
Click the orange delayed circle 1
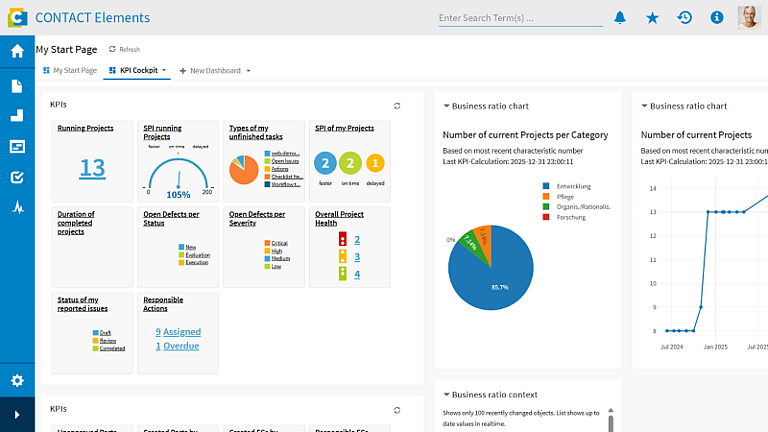[375, 163]
